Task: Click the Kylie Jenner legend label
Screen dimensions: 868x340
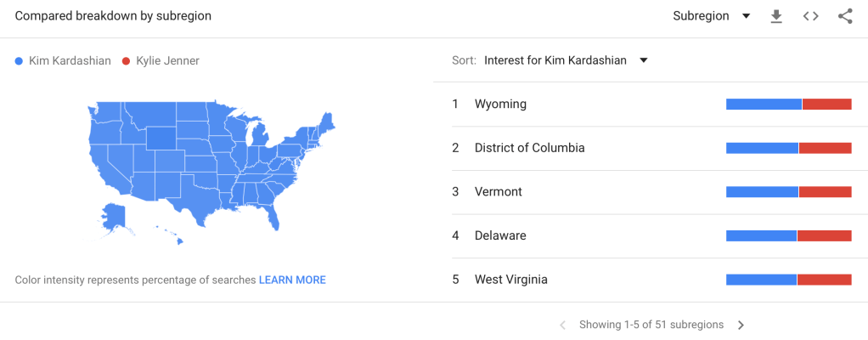Action: (167, 61)
